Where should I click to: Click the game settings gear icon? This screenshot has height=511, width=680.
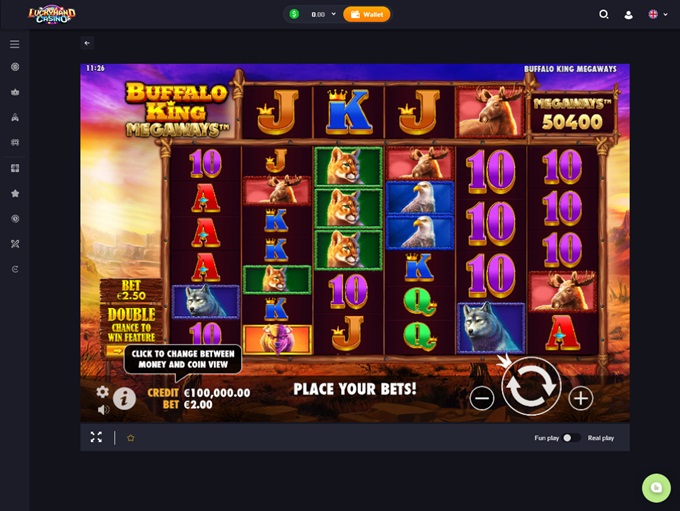[x=102, y=392]
